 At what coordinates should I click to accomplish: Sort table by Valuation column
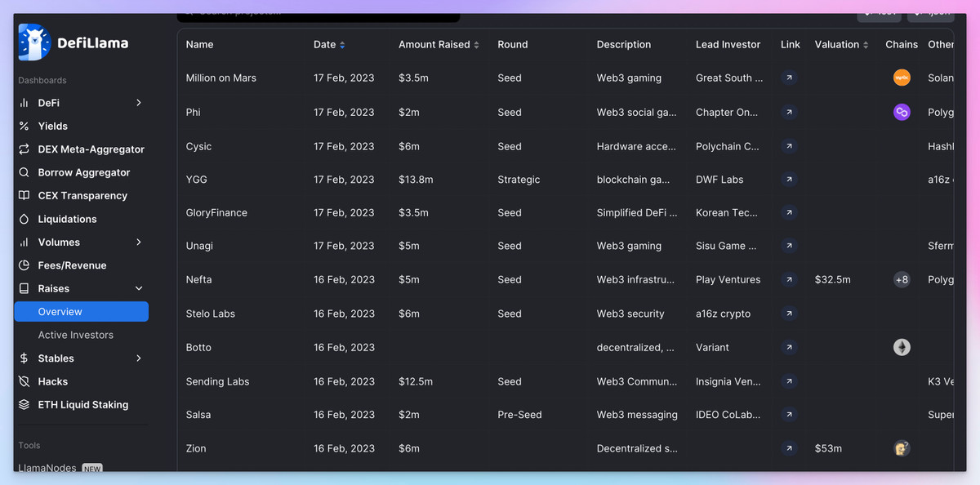841,45
